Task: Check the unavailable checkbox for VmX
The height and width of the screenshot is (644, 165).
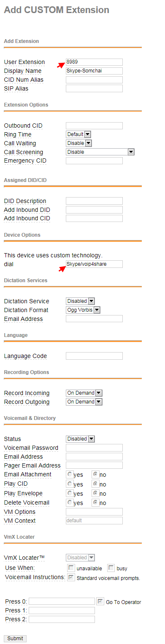Action: 71,568
